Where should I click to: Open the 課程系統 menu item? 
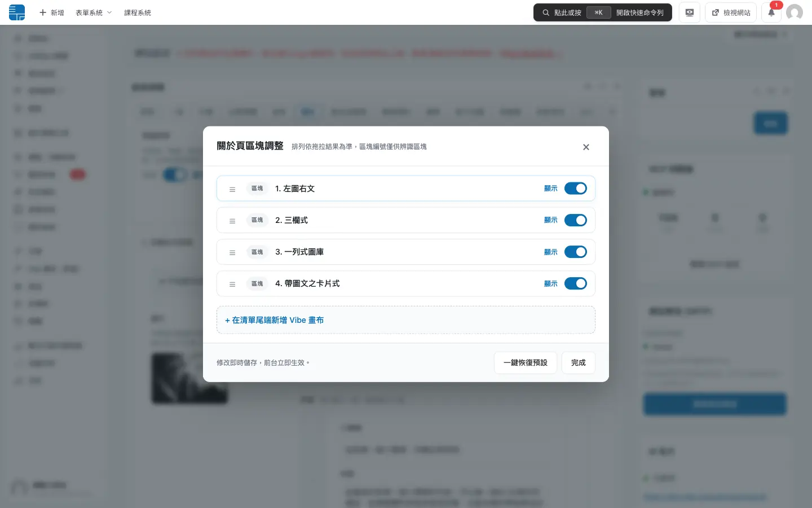pyautogui.click(x=138, y=12)
